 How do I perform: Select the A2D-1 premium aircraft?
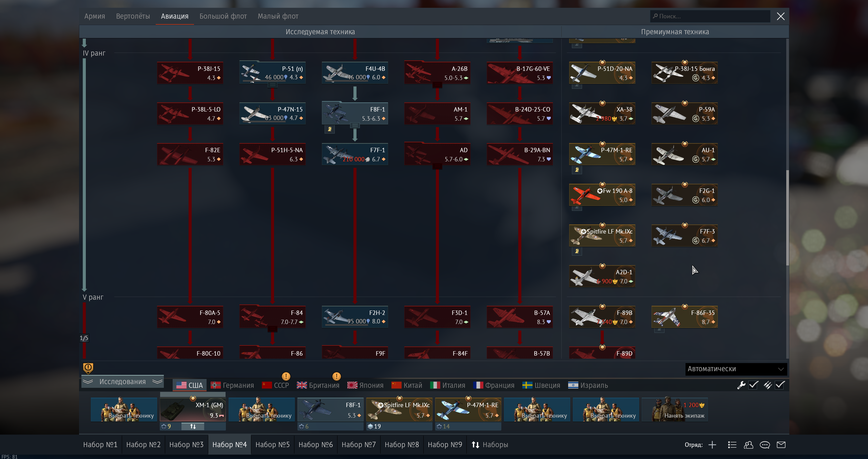click(x=602, y=276)
